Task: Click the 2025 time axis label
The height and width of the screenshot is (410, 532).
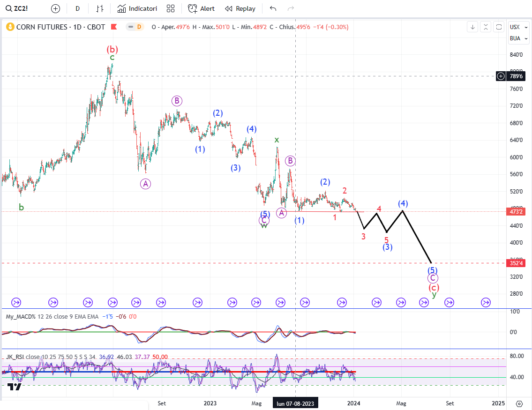Action: click(498, 403)
